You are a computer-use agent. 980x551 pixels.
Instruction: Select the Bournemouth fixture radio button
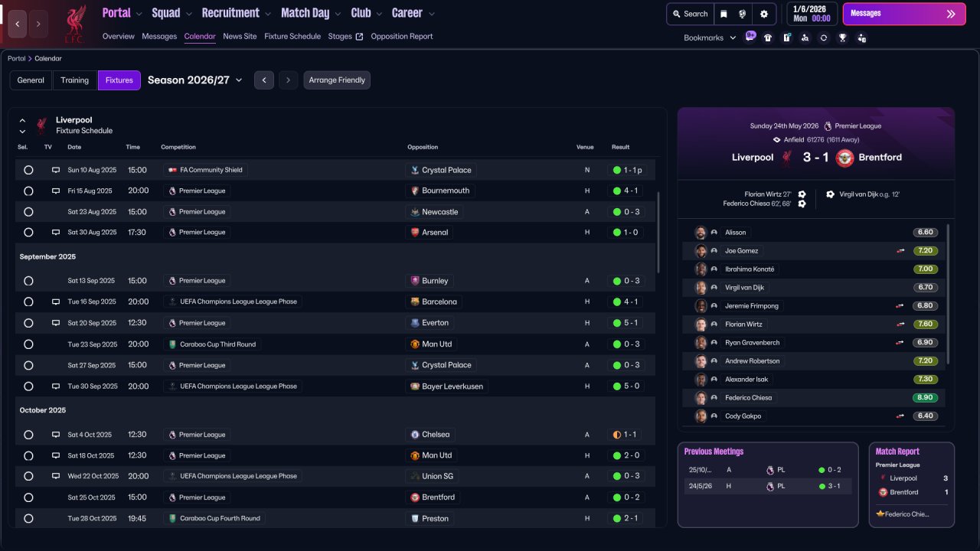tap(28, 191)
